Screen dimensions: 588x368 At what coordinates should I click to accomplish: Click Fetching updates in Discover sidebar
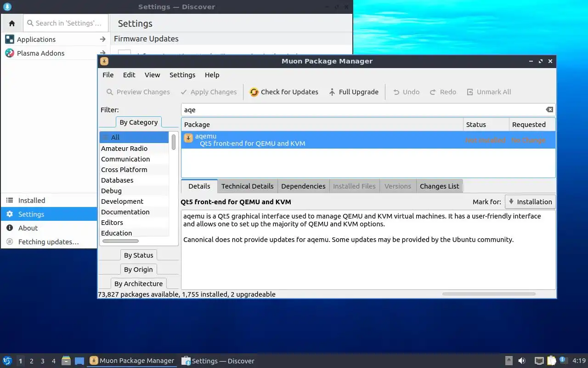(49, 242)
